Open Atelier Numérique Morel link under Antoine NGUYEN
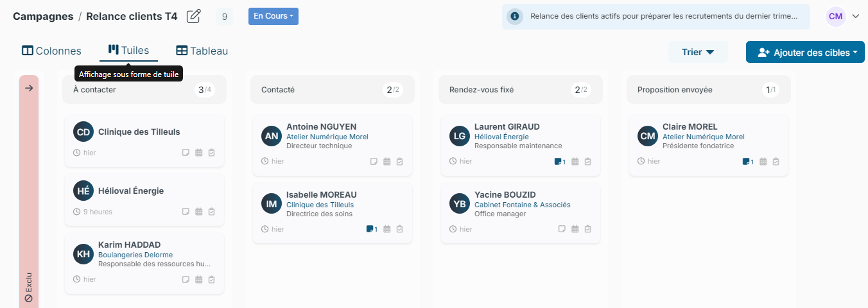The height and width of the screenshot is (308, 868). click(327, 137)
